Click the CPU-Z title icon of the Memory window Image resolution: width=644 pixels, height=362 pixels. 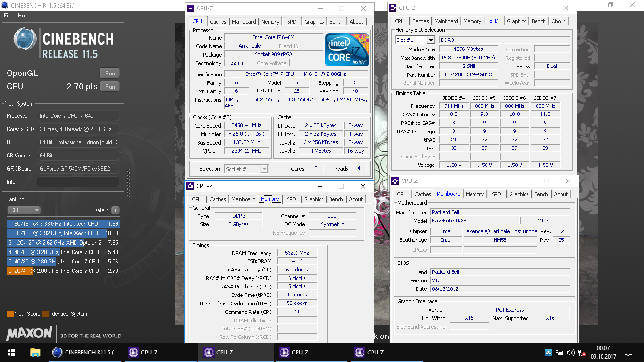coord(190,186)
